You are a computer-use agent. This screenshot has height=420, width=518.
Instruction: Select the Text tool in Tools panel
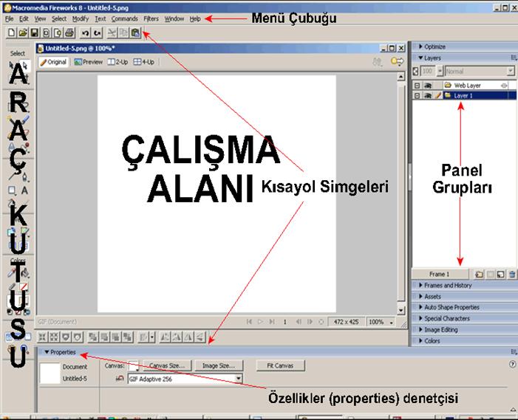[24, 190]
